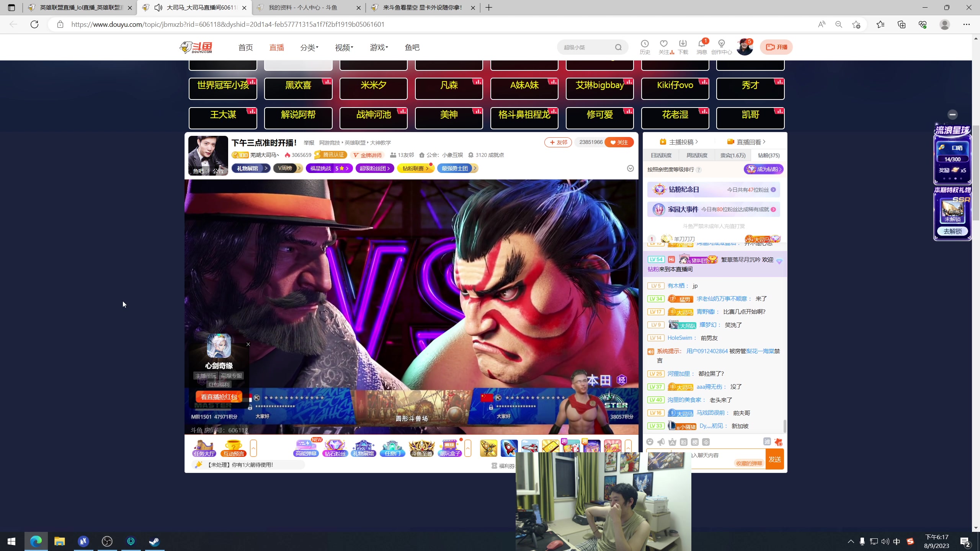Close the 心剑奇缘 promo popup
Image resolution: width=980 pixels, height=551 pixels.
click(x=248, y=344)
